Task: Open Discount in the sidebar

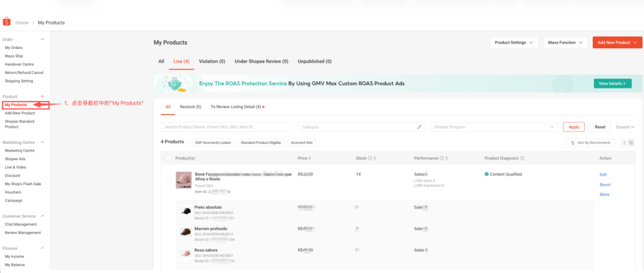Action: [x=12, y=176]
